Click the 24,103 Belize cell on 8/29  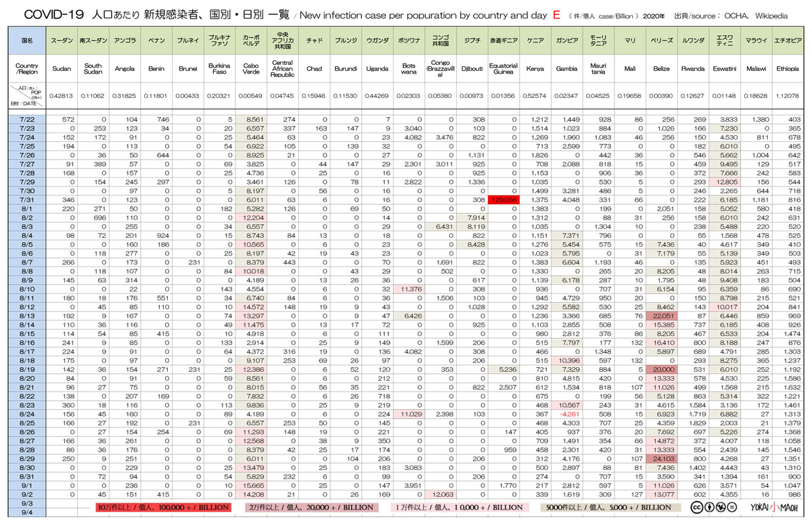click(x=661, y=458)
